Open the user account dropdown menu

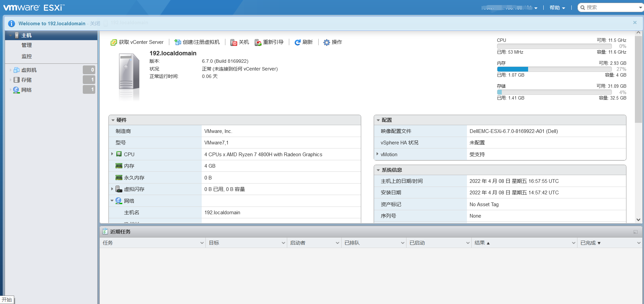[510, 7]
